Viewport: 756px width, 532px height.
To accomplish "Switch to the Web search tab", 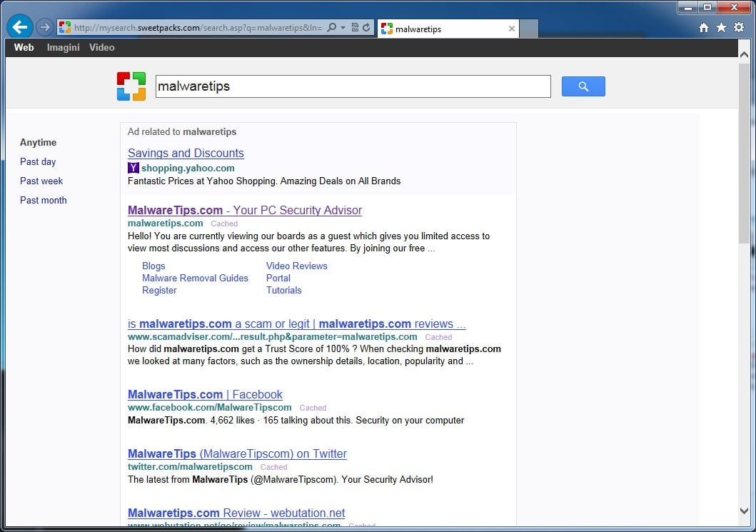I will [24, 47].
